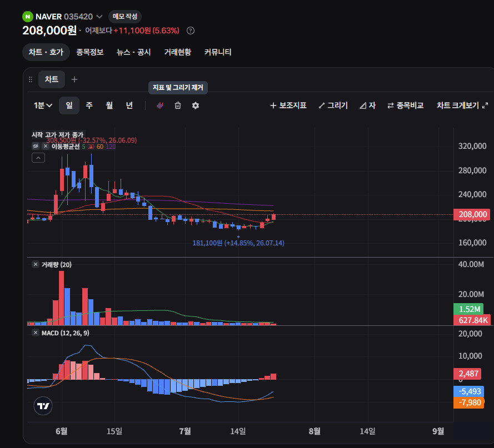Click help question mark beside price change
Image resolution: width=494 pixels, height=448 pixels.
pyautogui.click(x=190, y=31)
